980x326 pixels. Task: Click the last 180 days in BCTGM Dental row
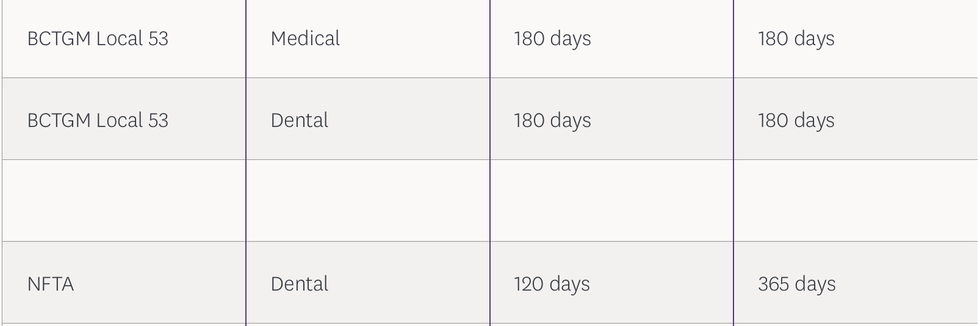pyautogui.click(x=796, y=120)
